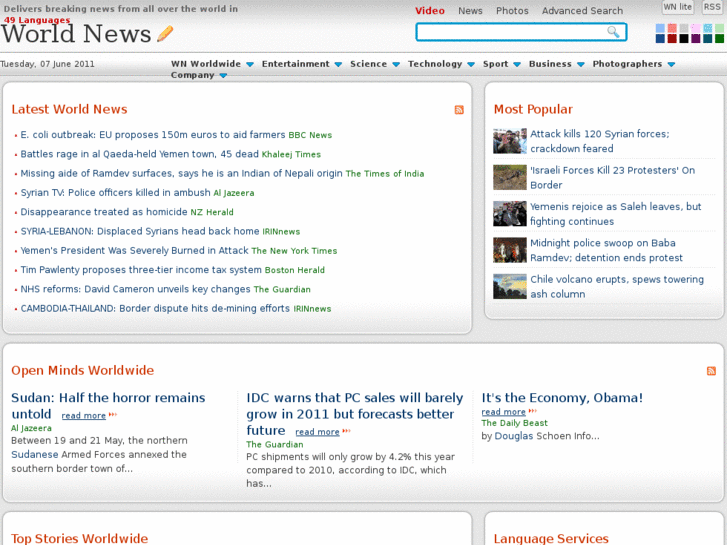Open the E. coli outbreak EU proposes headline
Image resolution: width=727 pixels, height=545 pixels.
[153, 135]
